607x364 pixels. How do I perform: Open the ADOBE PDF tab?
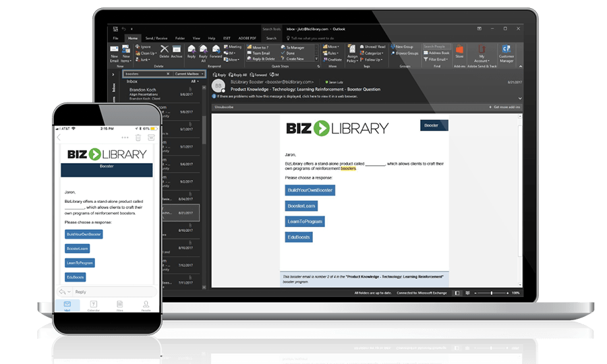tap(247, 38)
